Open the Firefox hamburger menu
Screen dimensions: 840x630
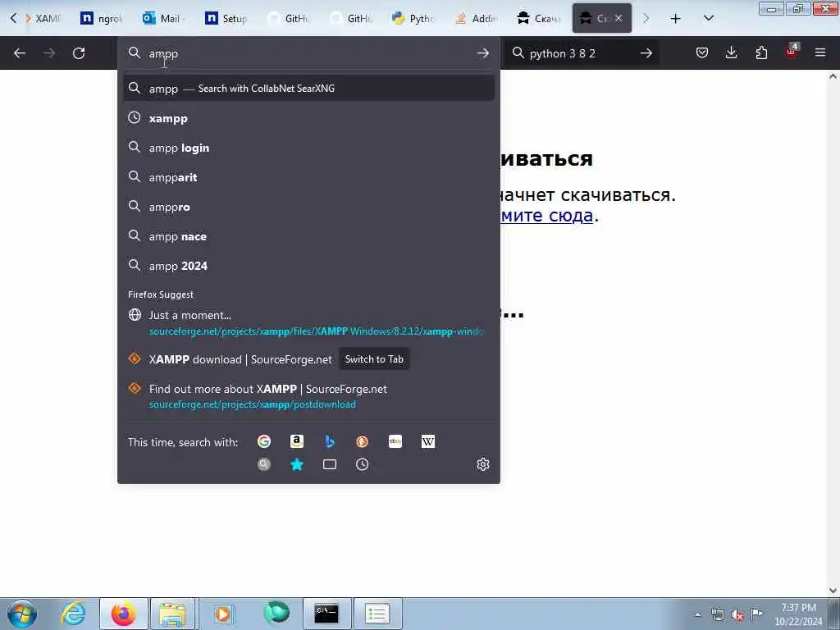[x=820, y=52]
